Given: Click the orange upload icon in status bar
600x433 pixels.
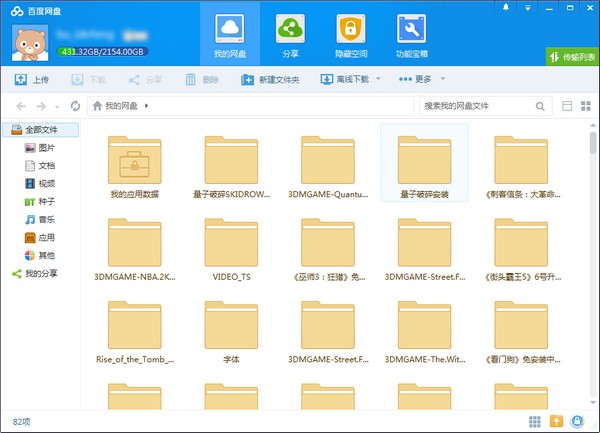Looking at the screenshot, I should 556,422.
